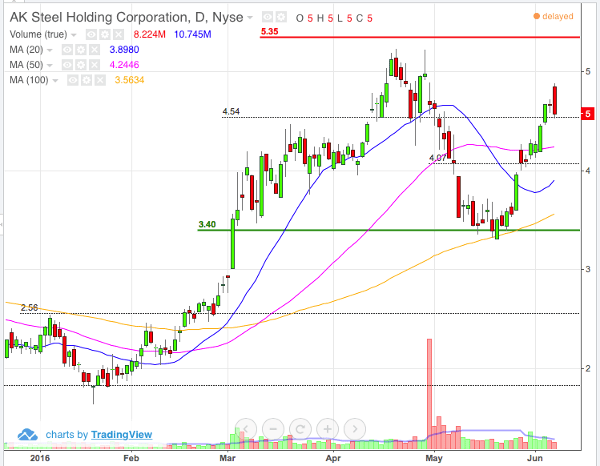Click the orange MA (100) value 3.5634
Screen dimensions: 600x466
coord(129,80)
